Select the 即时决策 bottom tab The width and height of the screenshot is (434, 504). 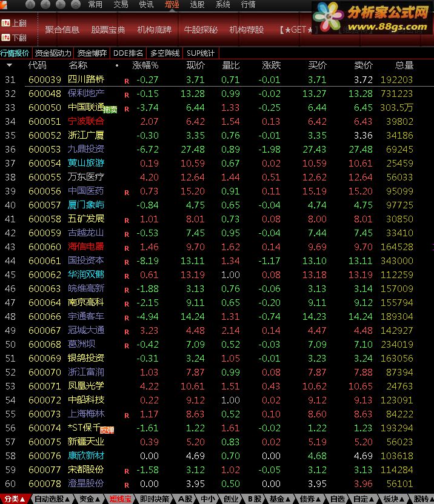click(x=155, y=499)
